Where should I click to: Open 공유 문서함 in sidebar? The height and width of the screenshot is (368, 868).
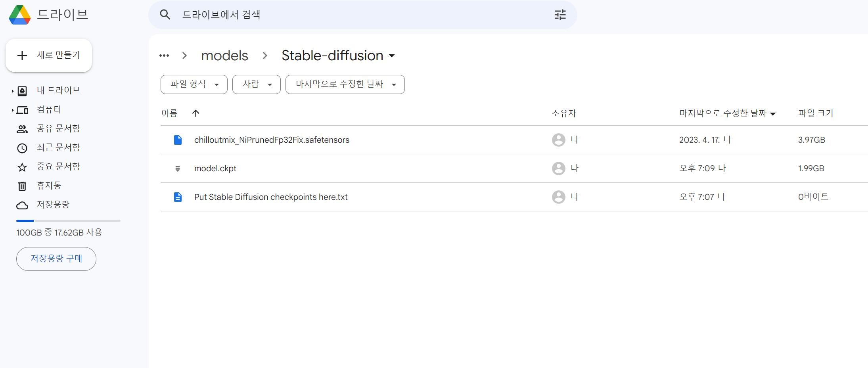[x=58, y=128]
